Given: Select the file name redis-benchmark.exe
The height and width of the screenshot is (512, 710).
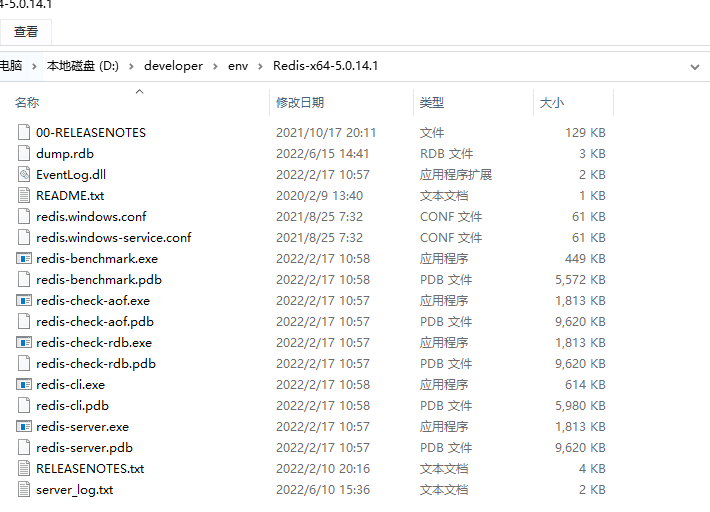Looking at the screenshot, I should tap(97, 258).
